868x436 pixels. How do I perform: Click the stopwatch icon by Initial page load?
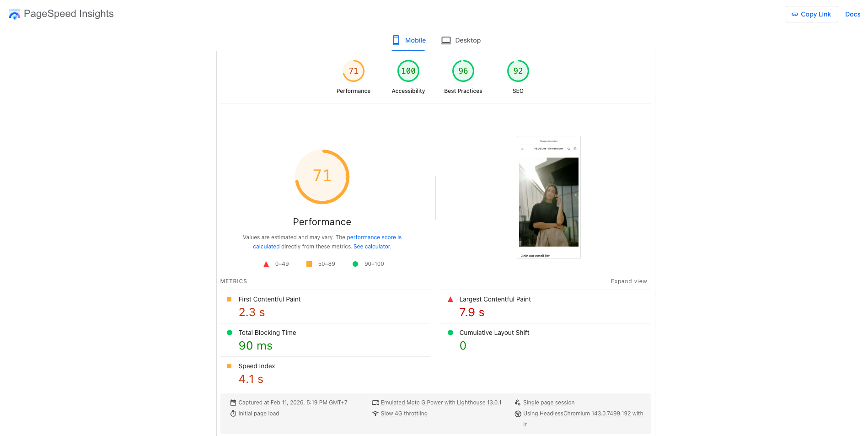point(233,414)
